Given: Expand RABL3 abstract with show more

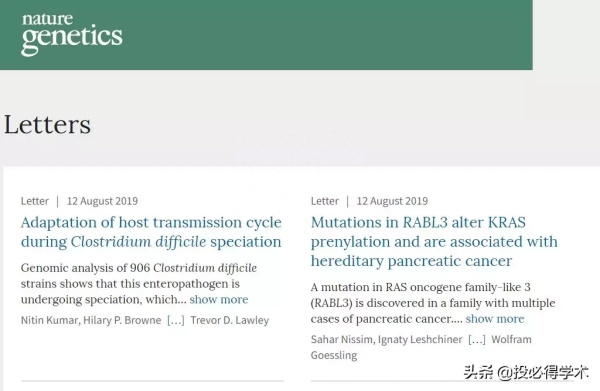Looking at the screenshot, I should pos(495,319).
